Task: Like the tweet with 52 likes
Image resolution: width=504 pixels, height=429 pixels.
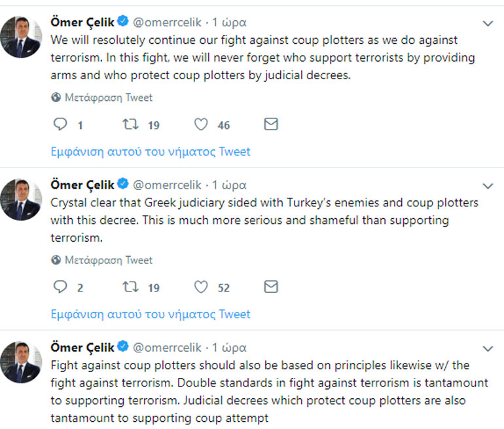Action: (202, 287)
